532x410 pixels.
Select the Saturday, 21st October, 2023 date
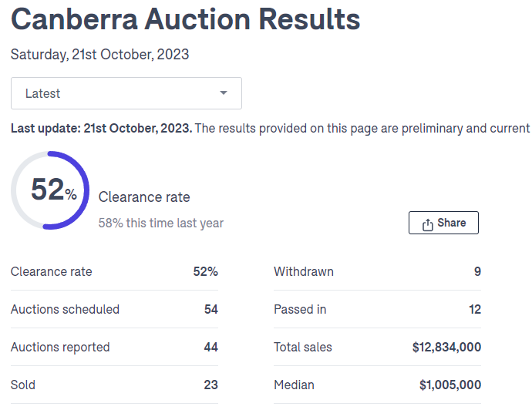[99, 55]
